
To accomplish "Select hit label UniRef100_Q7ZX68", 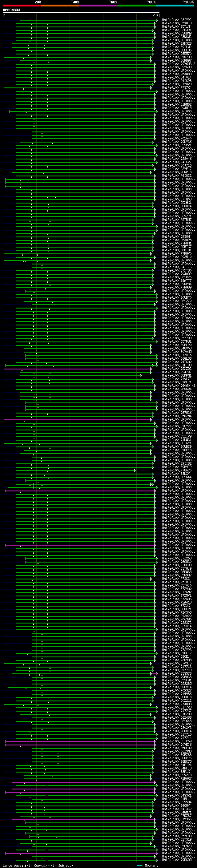I will pos(177,558).
